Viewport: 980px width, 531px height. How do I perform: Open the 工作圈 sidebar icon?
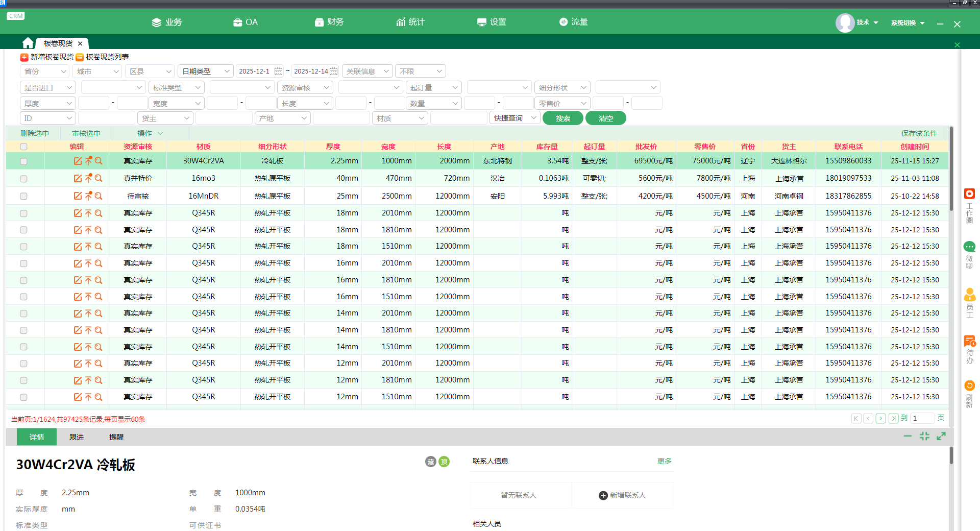969,194
